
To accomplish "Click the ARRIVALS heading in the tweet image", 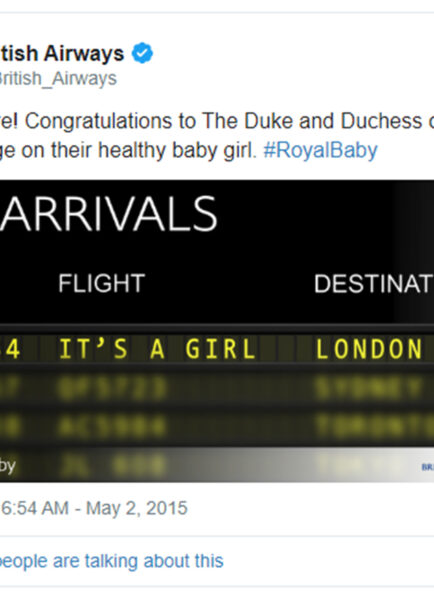I will [109, 214].
